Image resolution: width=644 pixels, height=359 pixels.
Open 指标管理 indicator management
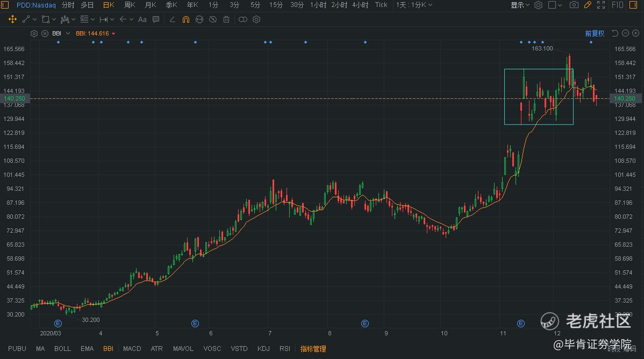click(x=313, y=349)
